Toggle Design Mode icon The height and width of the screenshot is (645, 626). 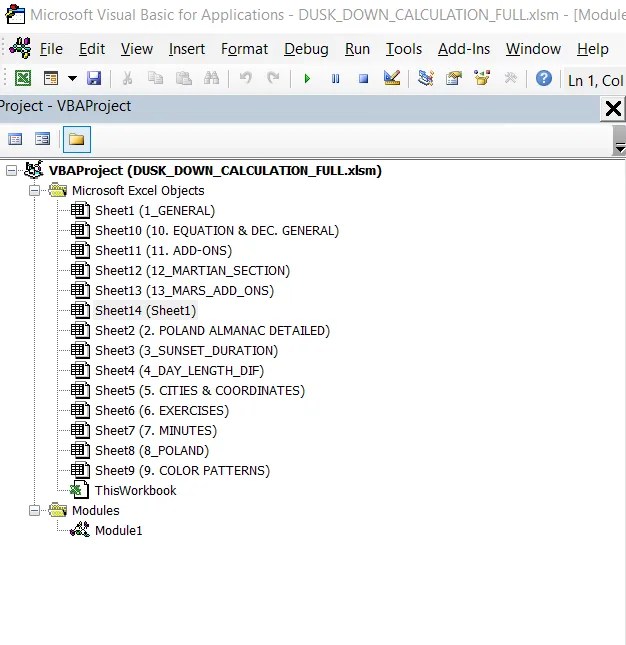(392, 78)
